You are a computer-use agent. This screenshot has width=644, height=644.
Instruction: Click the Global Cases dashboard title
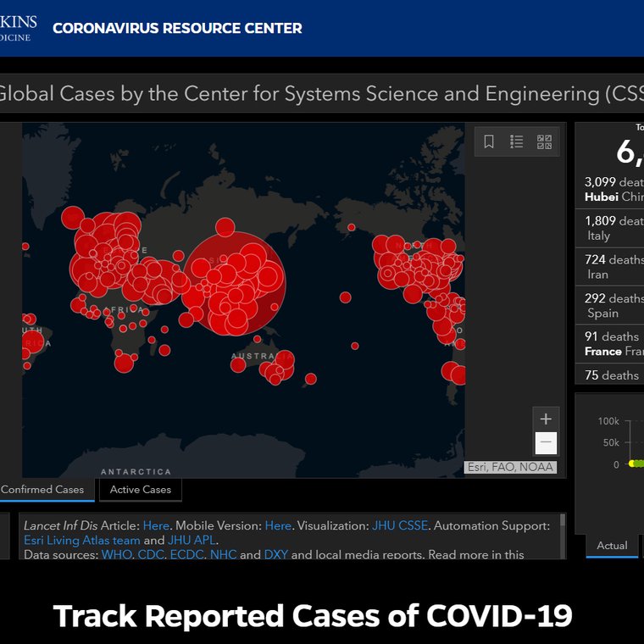coord(322,94)
